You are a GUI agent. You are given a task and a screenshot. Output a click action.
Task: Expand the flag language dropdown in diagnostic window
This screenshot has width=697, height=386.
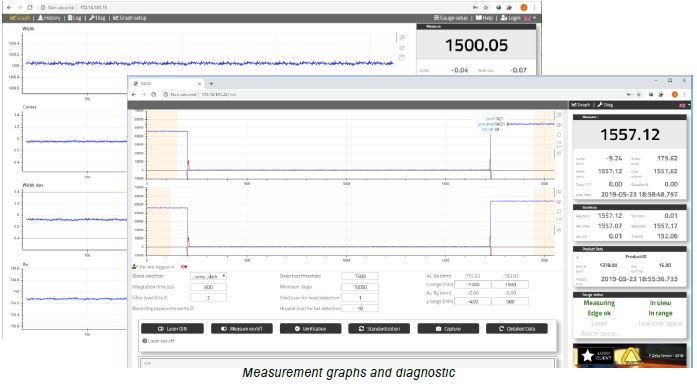(684, 105)
